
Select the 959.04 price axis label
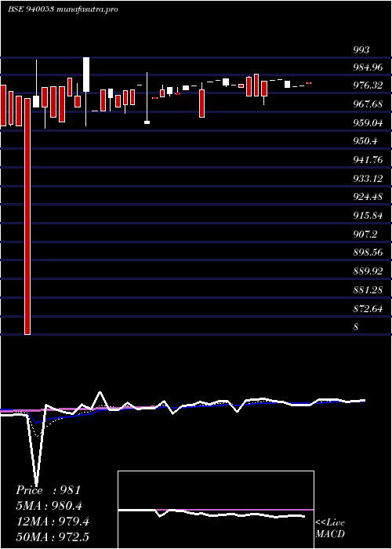tap(368, 123)
